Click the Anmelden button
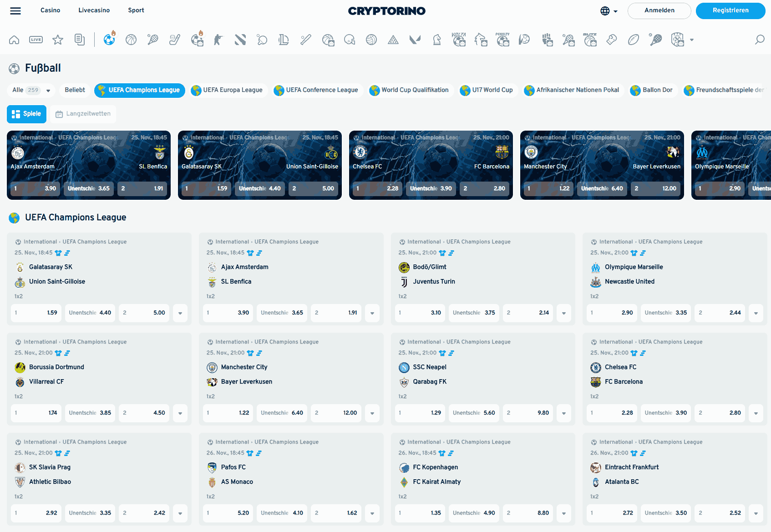The image size is (771, 532). 659,10
